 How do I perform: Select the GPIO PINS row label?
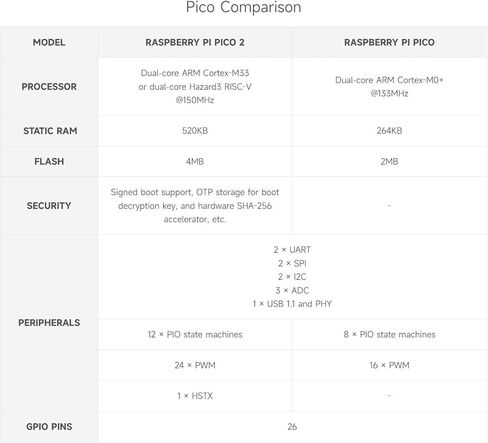[x=49, y=427]
